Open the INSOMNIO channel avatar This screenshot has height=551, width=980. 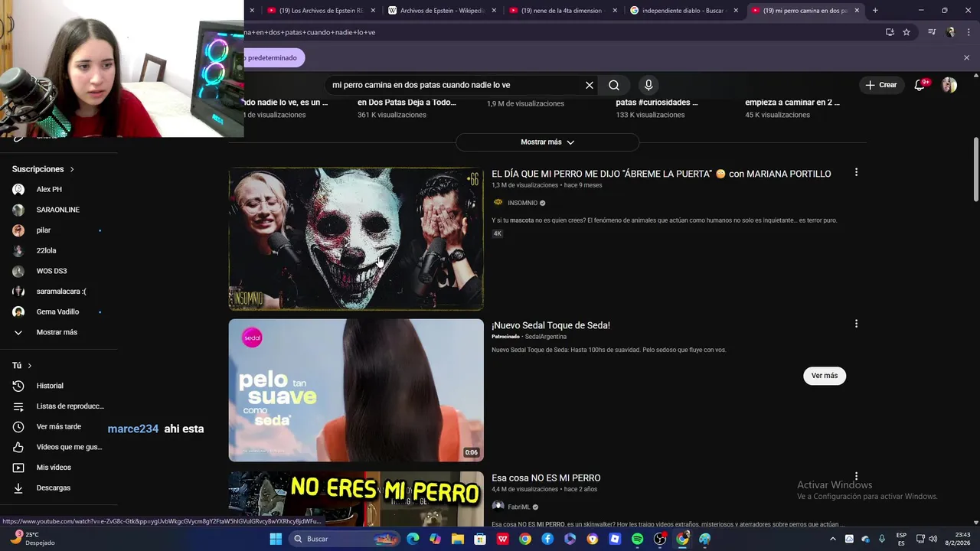point(498,203)
